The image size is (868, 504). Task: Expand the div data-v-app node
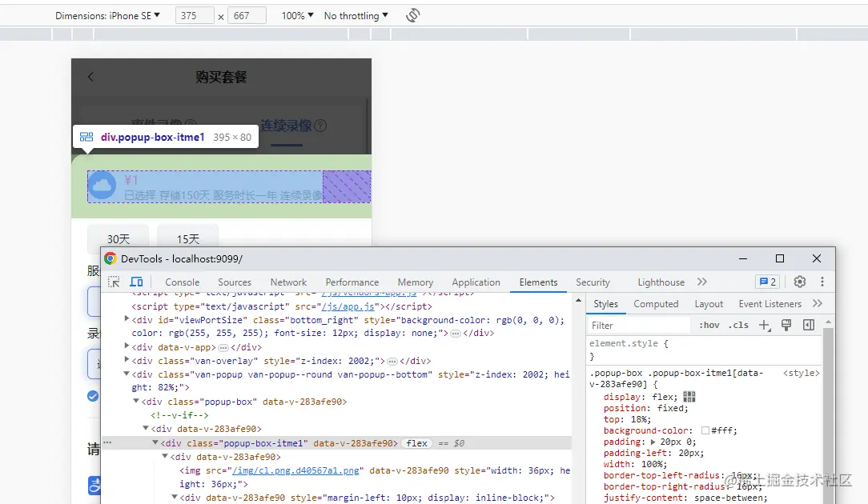[127, 346]
